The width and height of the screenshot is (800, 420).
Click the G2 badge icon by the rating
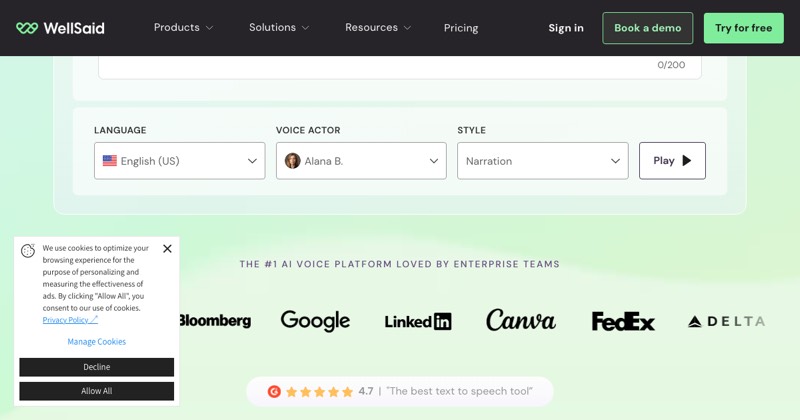[274, 391]
